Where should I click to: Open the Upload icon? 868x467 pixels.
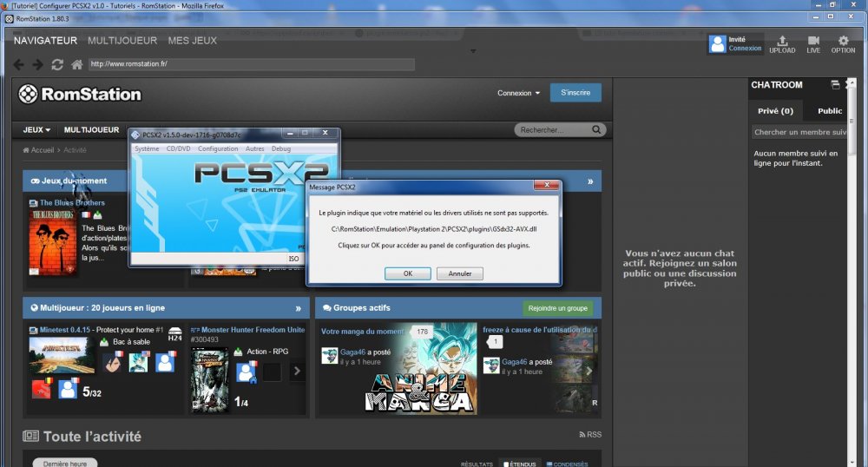782,44
